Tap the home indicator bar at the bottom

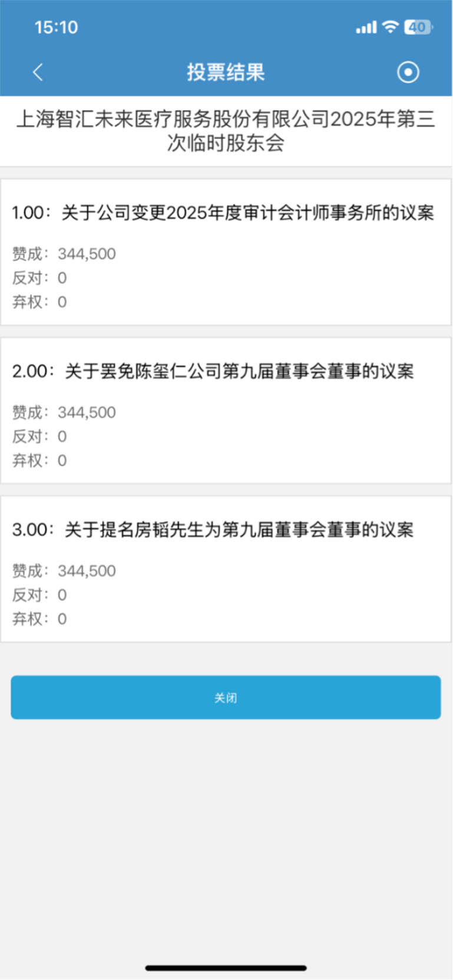(226, 968)
